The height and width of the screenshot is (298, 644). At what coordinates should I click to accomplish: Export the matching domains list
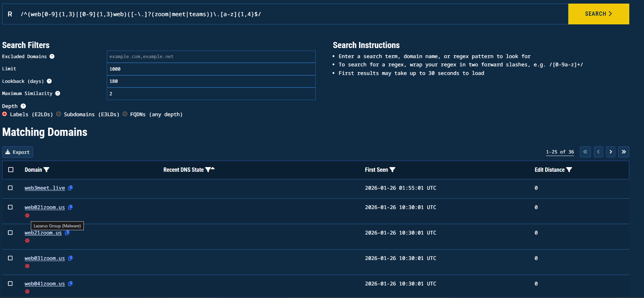(18, 152)
